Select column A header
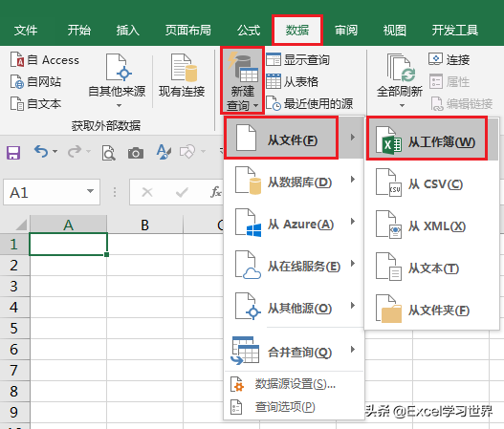The image size is (504, 429). [x=68, y=225]
